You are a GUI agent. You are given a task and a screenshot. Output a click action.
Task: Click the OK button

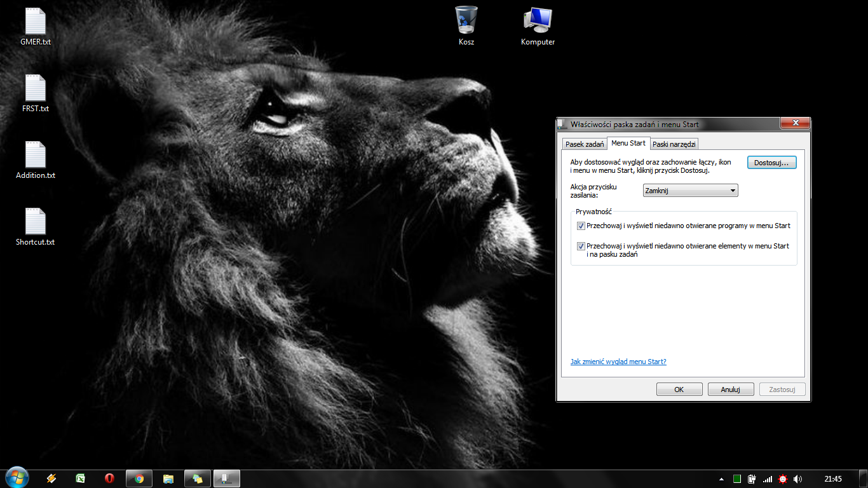[x=679, y=390]
